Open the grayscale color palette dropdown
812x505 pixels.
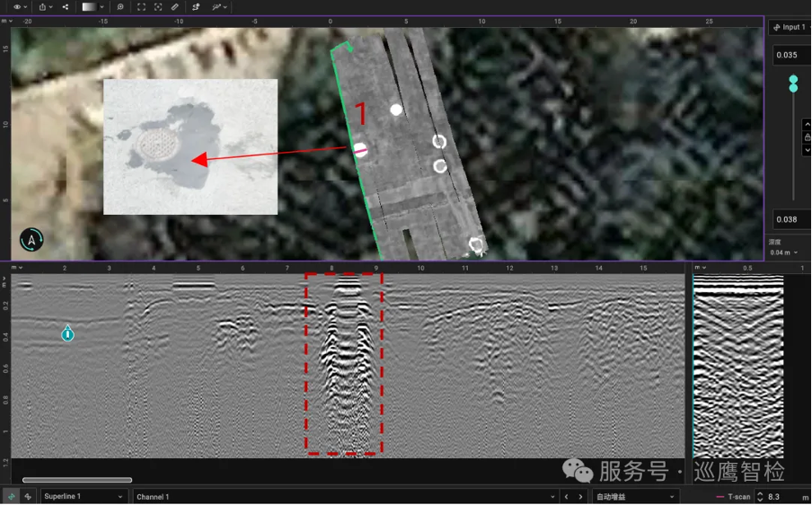point(92,6)
